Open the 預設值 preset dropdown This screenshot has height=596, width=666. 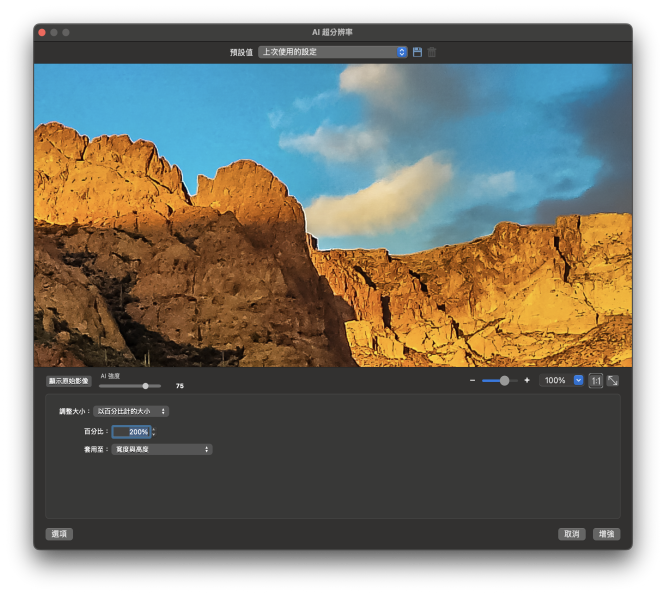tap(332, 52)
